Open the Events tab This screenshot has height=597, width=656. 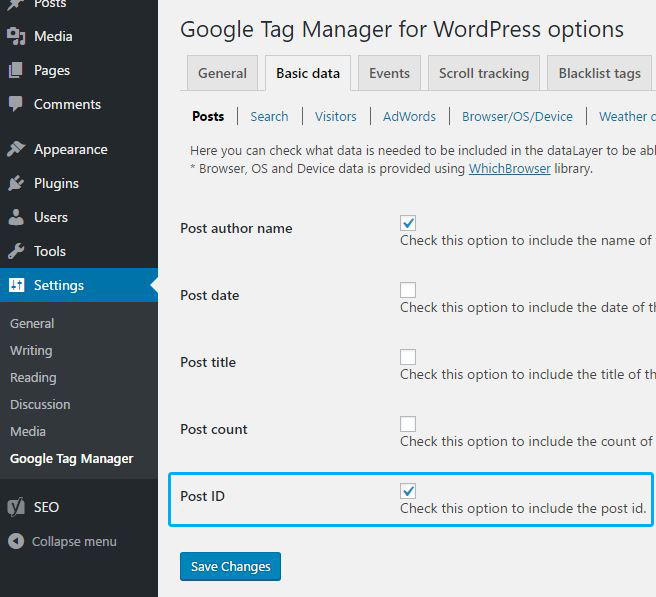[389, 73]
